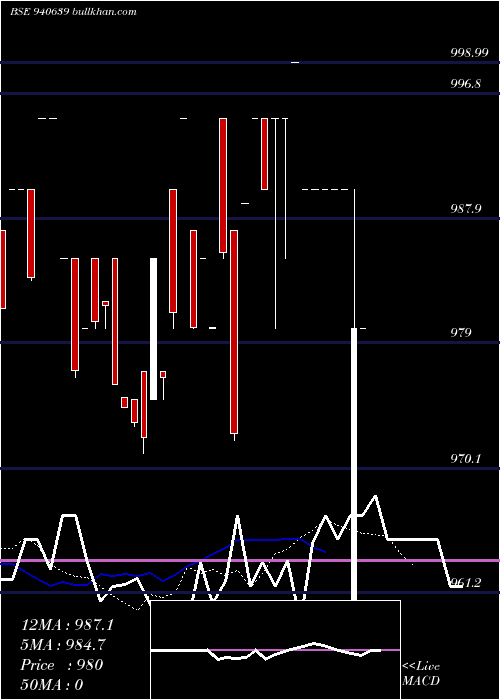The height and width of the screenshot is (700, 500).
Task: Click the '50MA : 0' readout
Action: pos(52,685)
